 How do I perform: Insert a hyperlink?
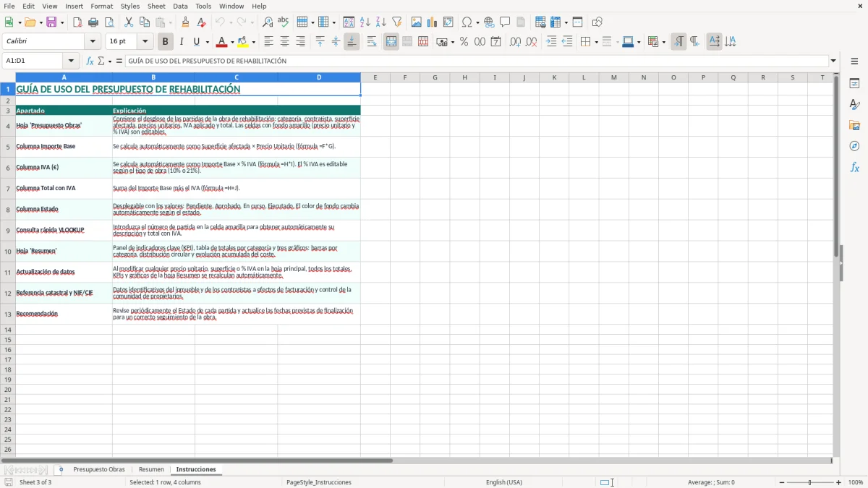[489, 22]
